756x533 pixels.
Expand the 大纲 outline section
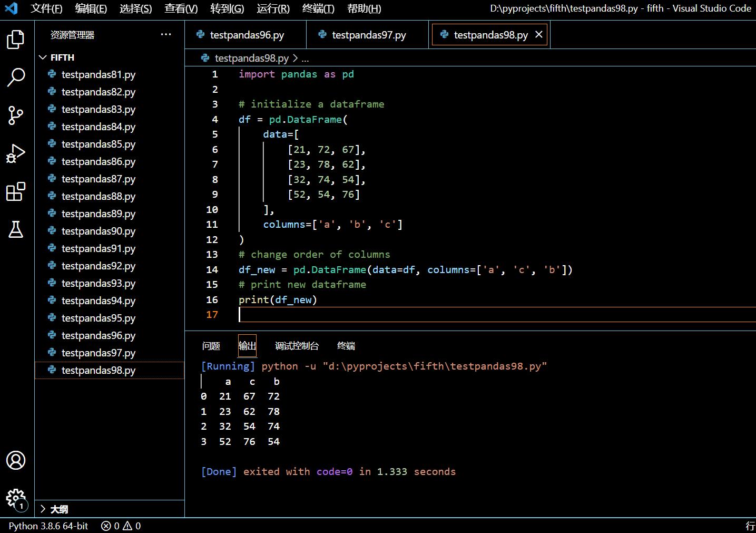[x=43, y=509]
